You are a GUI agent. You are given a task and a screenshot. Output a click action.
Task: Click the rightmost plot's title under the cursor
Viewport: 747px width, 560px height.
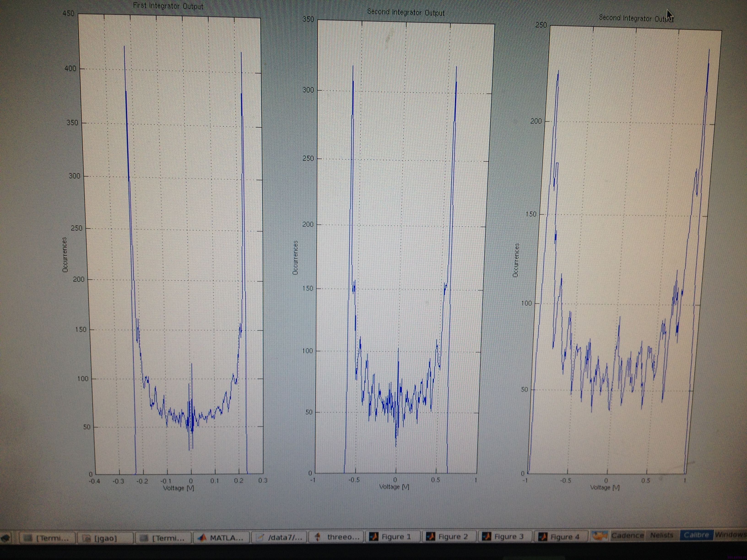tap(636, 18)
